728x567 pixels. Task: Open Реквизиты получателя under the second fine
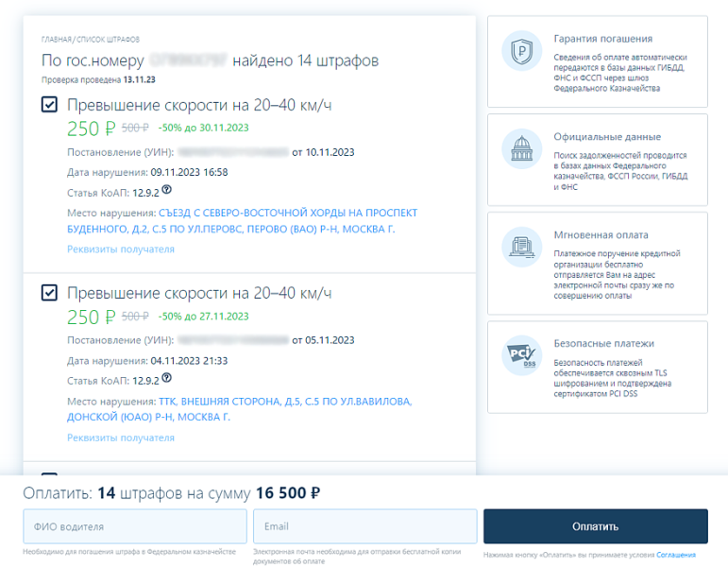click(x=121, y=438)
